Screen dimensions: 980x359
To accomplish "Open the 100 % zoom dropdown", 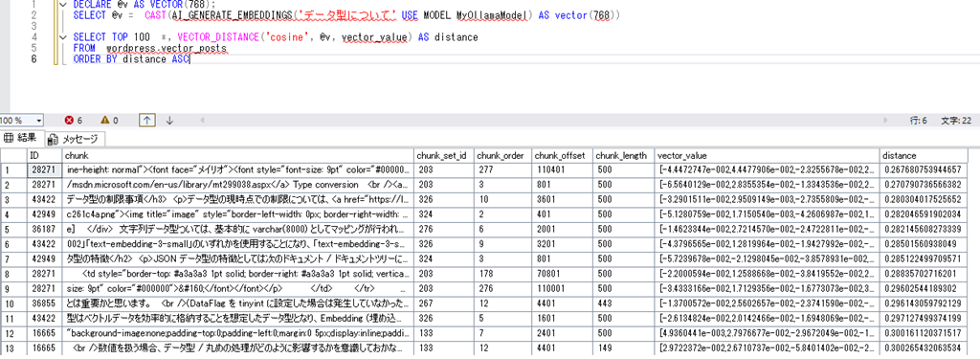I will (x=39, y=120).
